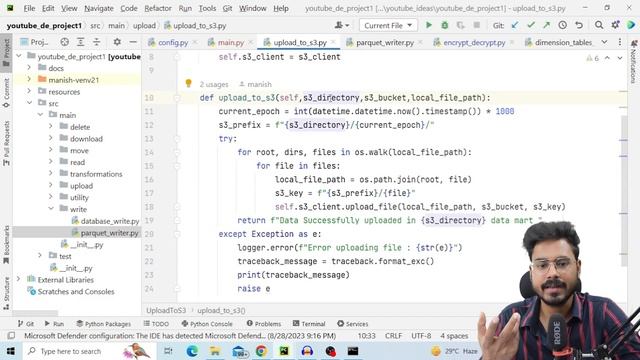Show hidden editor tabs dropdown arrow

[x=604, y=42]
